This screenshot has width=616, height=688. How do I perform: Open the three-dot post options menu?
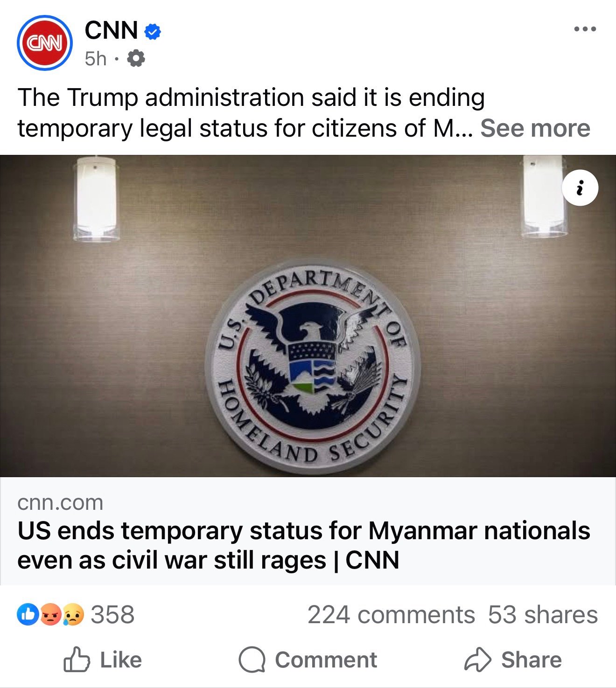[x=585, y=29]
